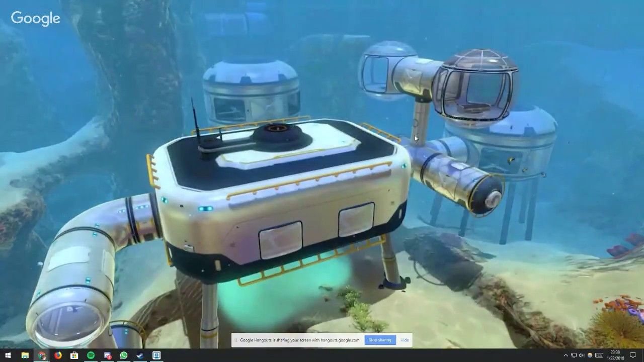Launch Firefox from the taskbar

(x=58, y=355)
